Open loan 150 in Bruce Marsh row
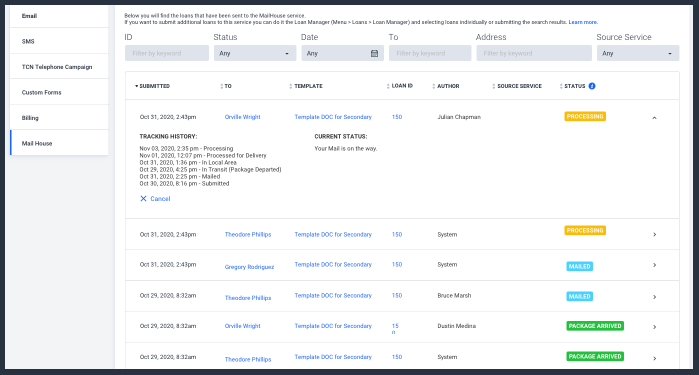 pos(397,295)
